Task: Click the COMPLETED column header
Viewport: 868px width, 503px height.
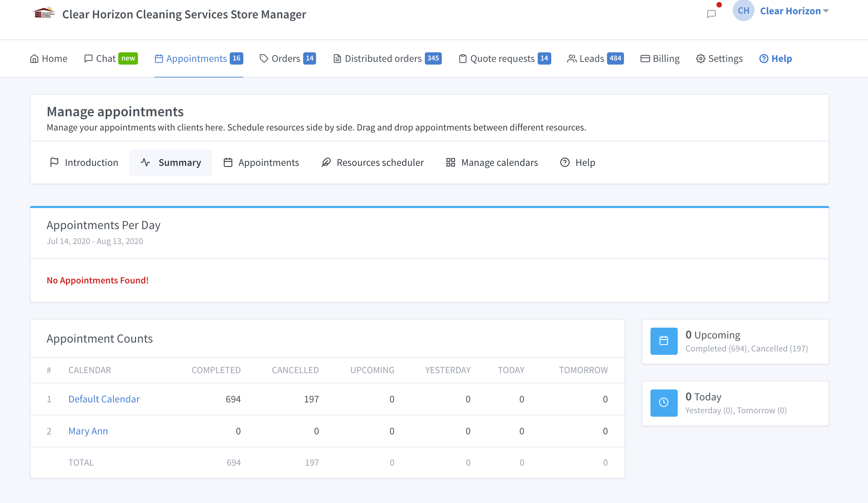Action: coord(216,370)
